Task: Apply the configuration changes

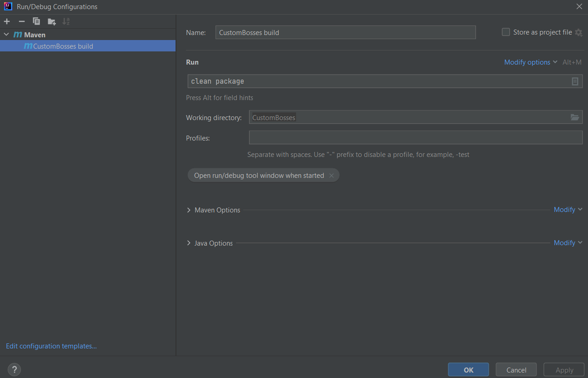Action: (x=564, y=369)
